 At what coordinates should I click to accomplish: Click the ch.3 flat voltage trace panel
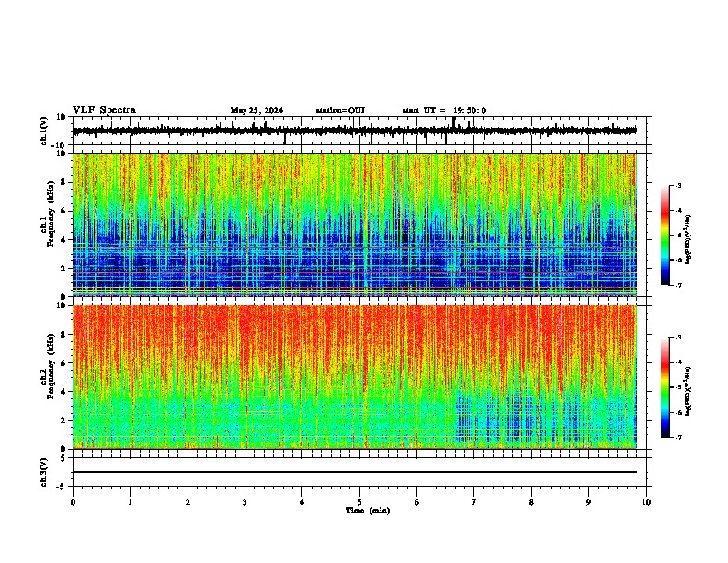click(x=359, y=472)
